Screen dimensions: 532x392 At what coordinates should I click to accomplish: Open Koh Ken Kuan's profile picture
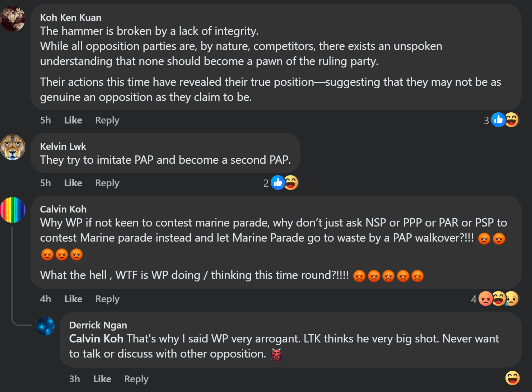[13, 18]
